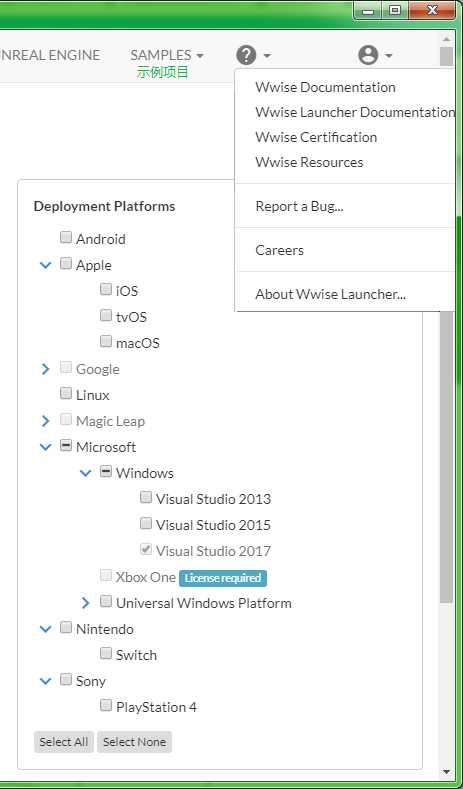Image resolution: width=463 pixels, height=789 pixels.
Task: Select Wwise Certification menu entry
Action: coord(316,137)
